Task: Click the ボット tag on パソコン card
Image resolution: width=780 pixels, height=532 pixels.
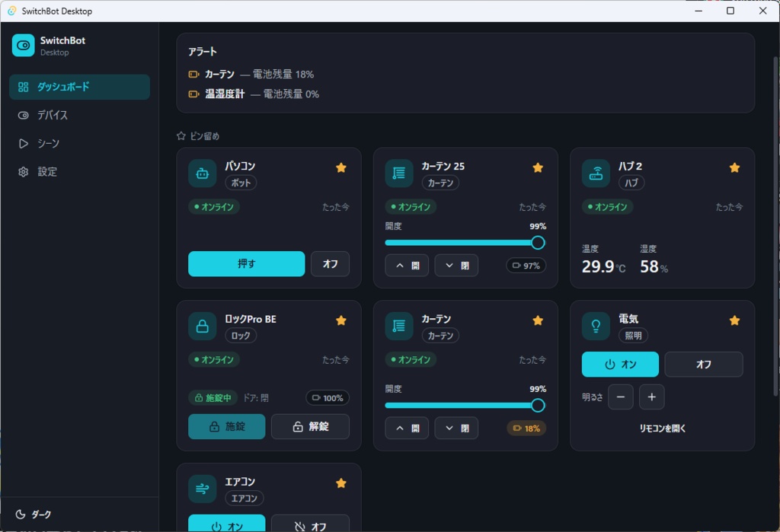Action: 241,183
